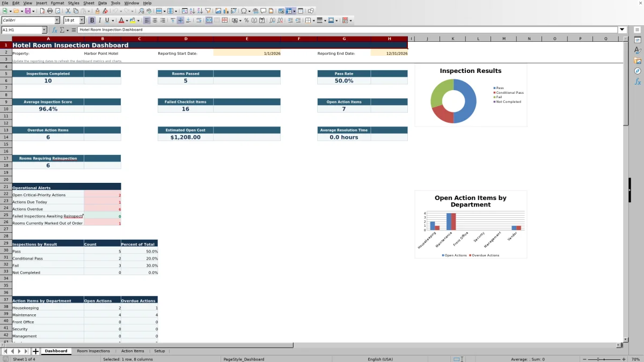The image size is (644, 362).
Task: Save the document using the toolbar save icon
Action: (x=27, y=11)
